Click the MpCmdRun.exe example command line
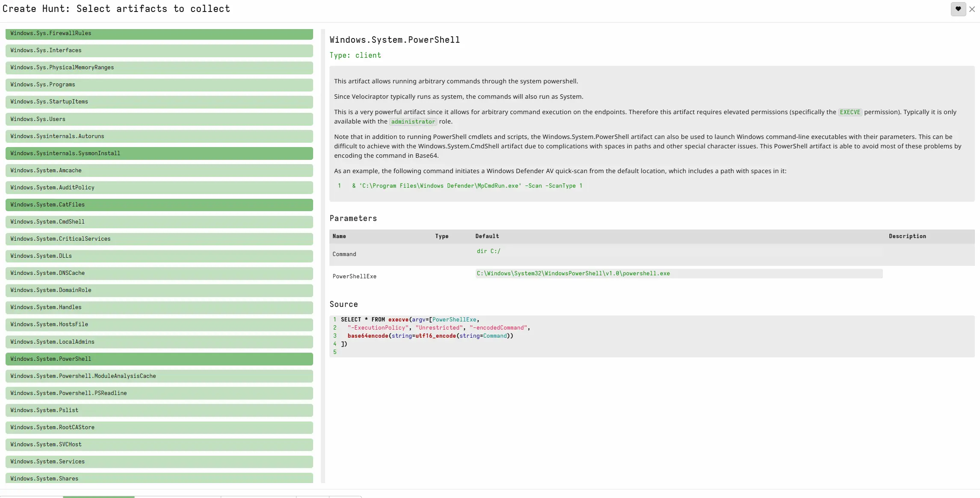Image resolution: width=980 pixels, height=498 pixels. [467, 186]
